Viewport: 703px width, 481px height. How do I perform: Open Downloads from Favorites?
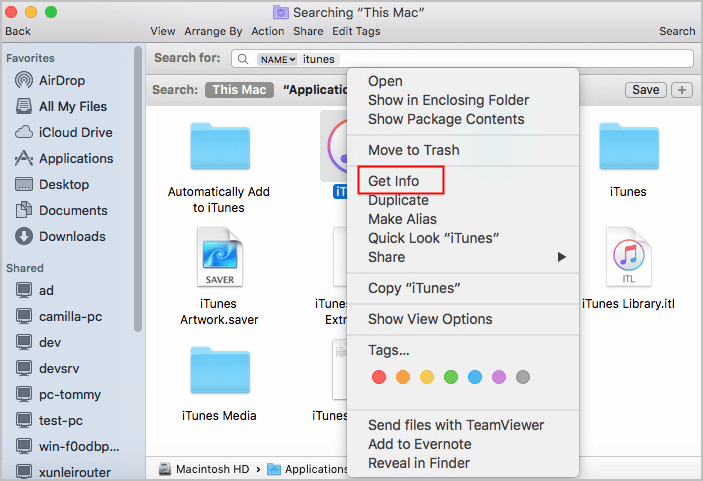click(x=61, y=237)
